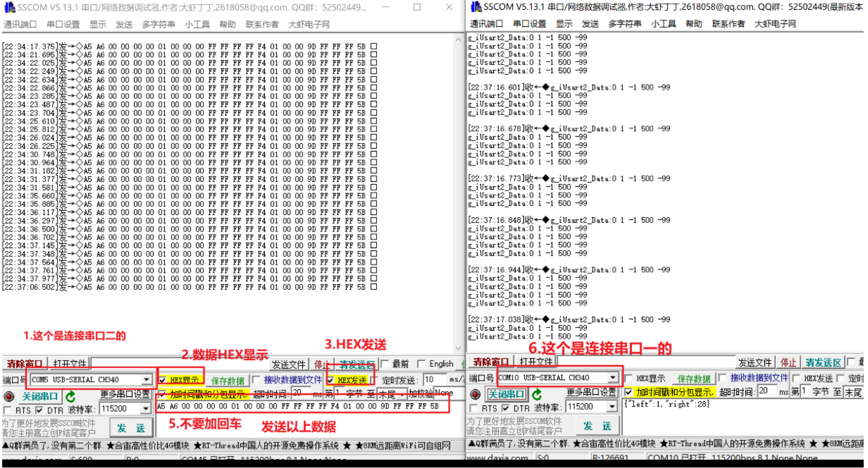
Task: Click file path field beside 打开文件 in right window
Action: tap(646, 362)
